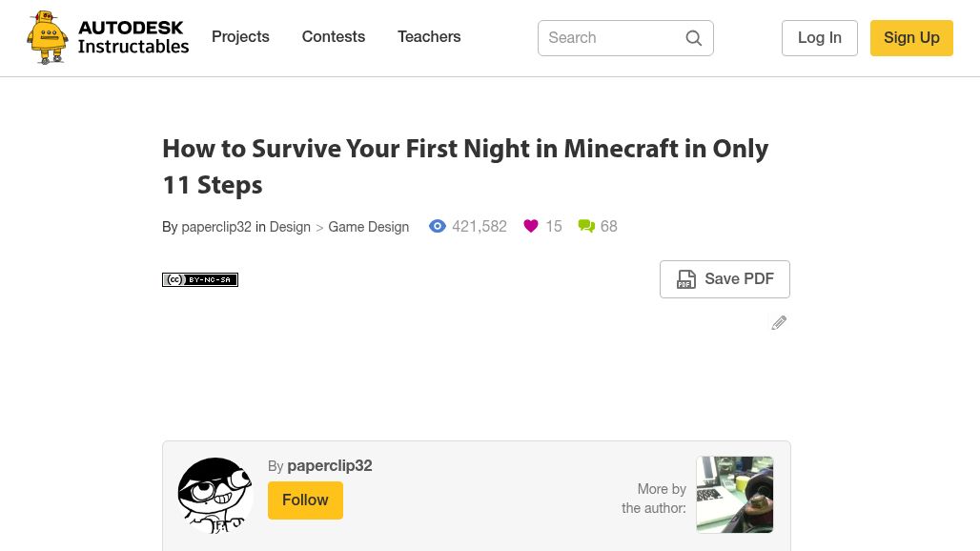
Task: Click the views eye icon
Action: [438, 226]
